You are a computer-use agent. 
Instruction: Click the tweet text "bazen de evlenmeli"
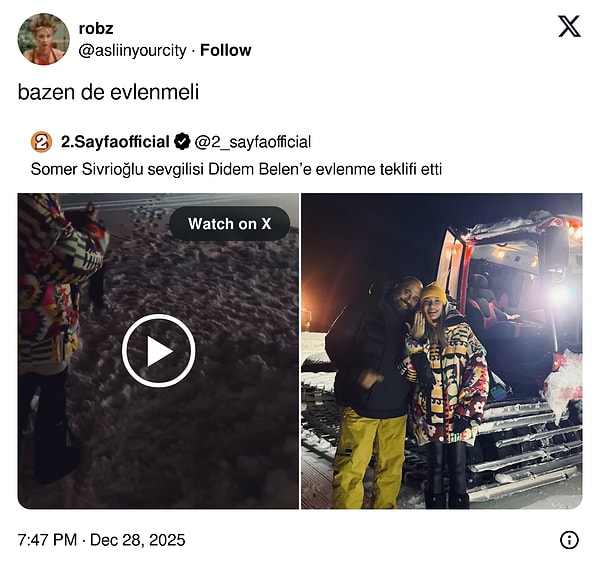(108, 92)
